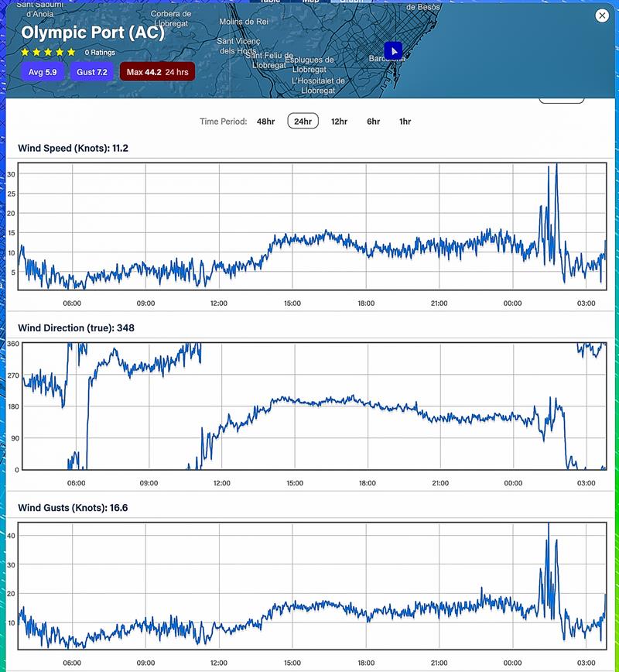Open the 0 Ratings link
619x672 pixels.
(100, 53)
